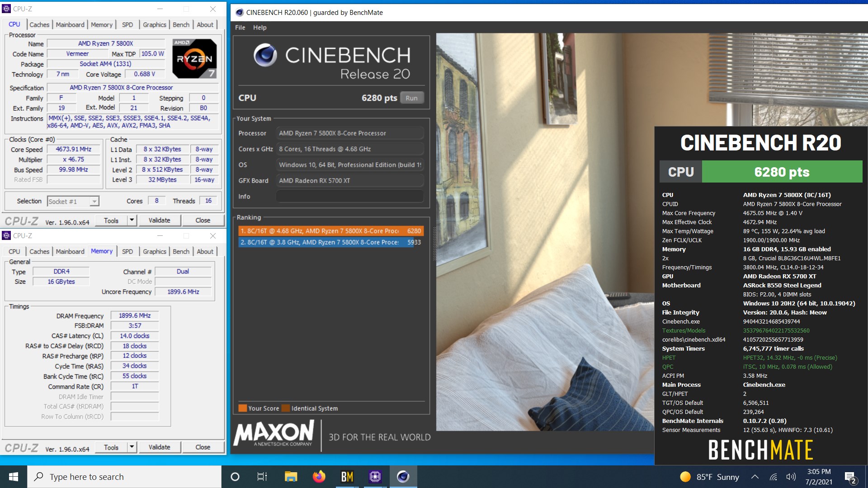Switch to Caches tab in top CPU-Z
The width and height of the screenshot is (868, 488).
[39, 24]
